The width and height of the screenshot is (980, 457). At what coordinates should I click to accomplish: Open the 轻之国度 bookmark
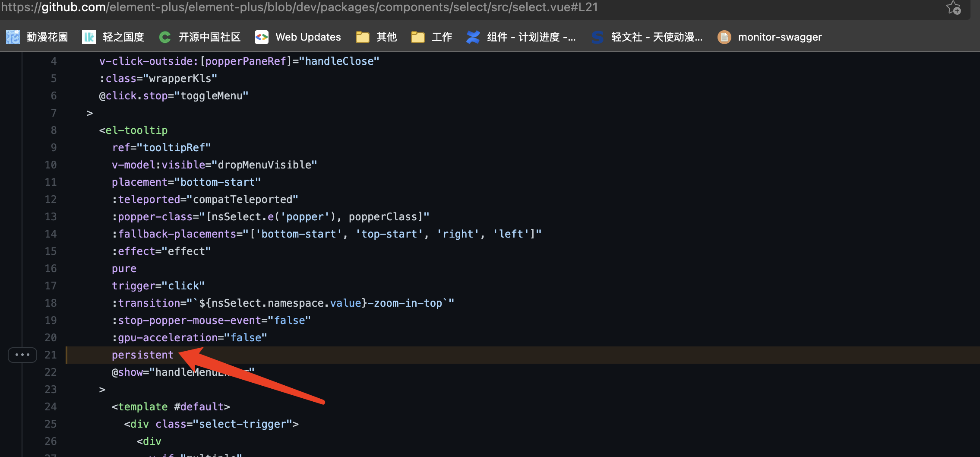pyautogui.click(x=122, y=37)
